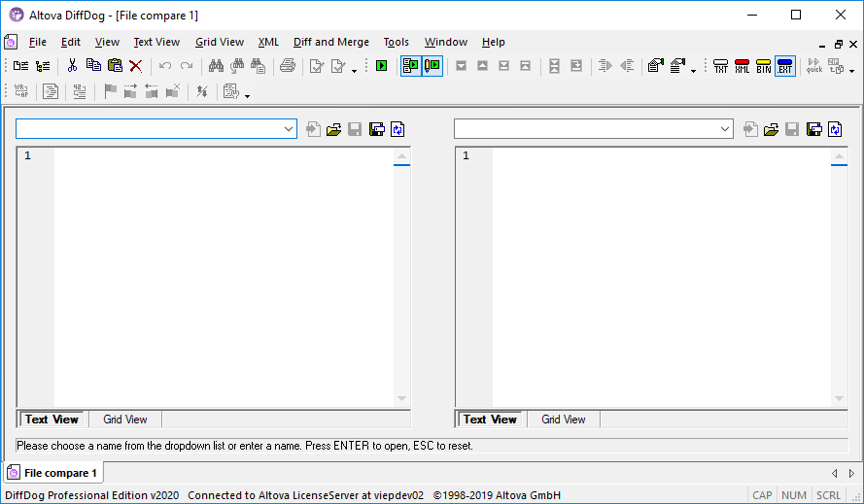Open the Text View menu
Viewport: 864px width, 504px height.
coord(156,42)
